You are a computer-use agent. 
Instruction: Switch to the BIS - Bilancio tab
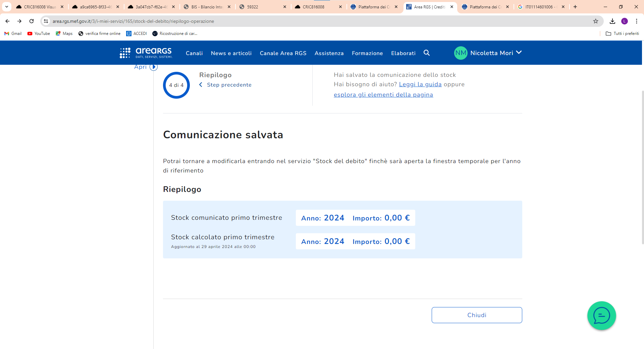tap(207, 7)
